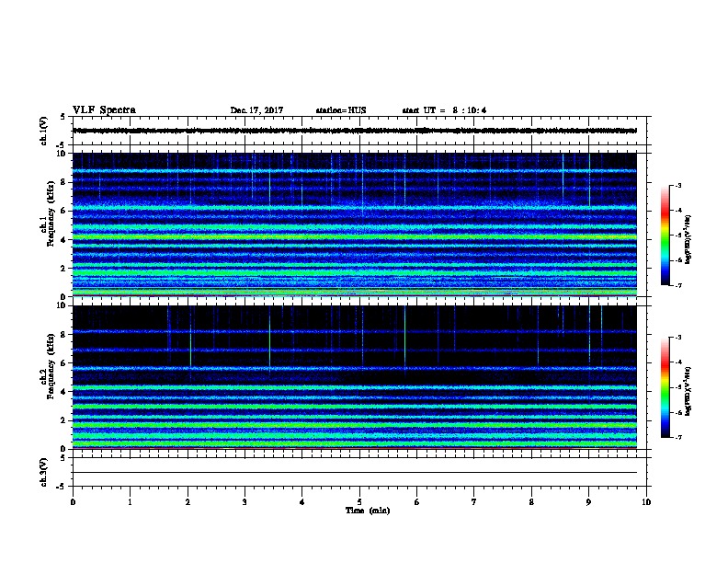Click the ch.1 voltage waveform trace

pyautogui.click(x=355, y=131)
